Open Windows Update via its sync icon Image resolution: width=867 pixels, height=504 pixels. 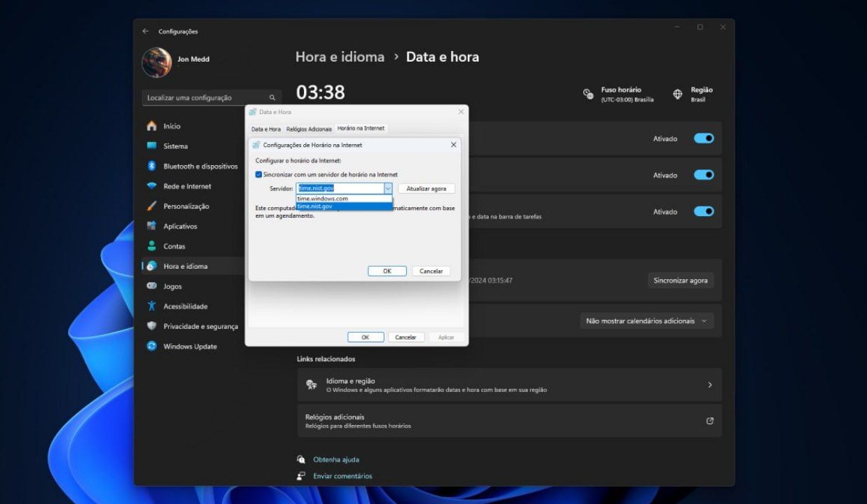click(151, 346)
